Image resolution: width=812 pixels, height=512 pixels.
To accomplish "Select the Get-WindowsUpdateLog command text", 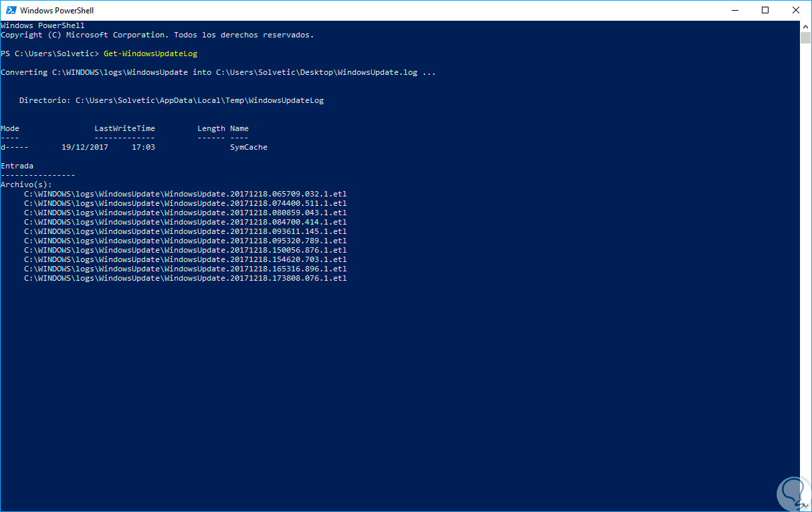I will click(x=150, y=53).
